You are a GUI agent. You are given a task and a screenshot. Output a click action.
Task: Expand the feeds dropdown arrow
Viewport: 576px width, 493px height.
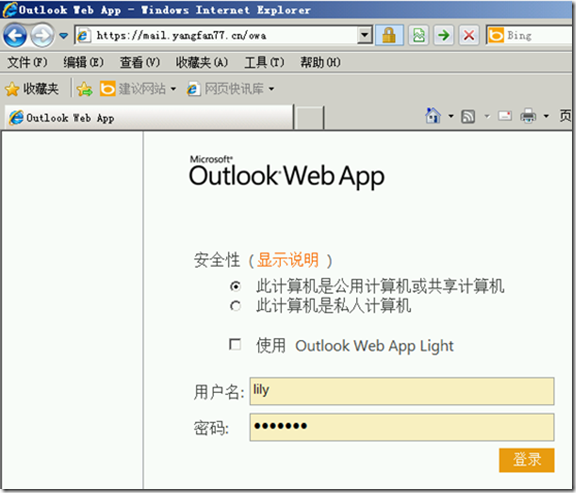point(487,116)
